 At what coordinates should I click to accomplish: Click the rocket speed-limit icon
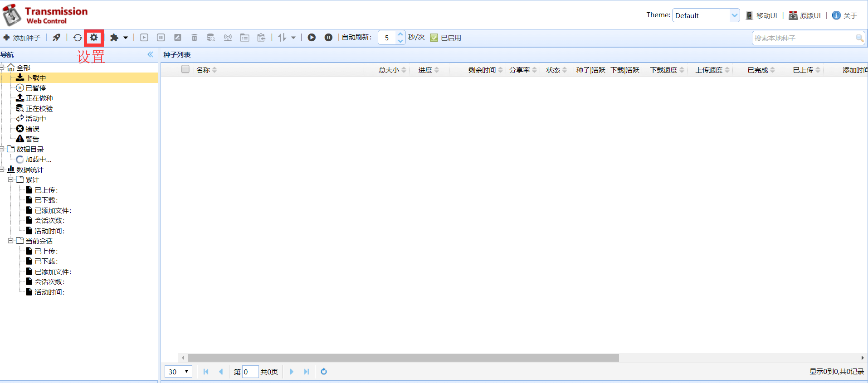56,38
